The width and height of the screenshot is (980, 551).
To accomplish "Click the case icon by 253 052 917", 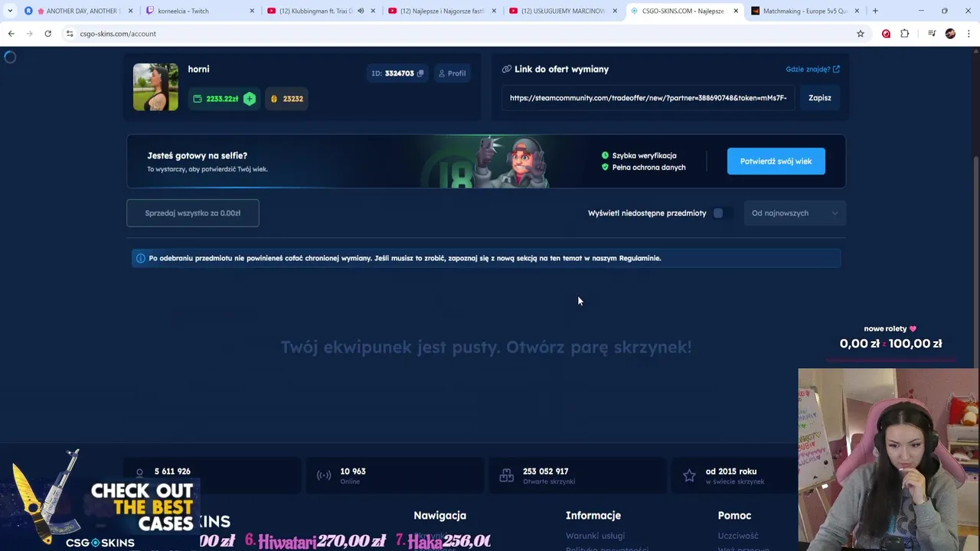I will coord(507,476).
